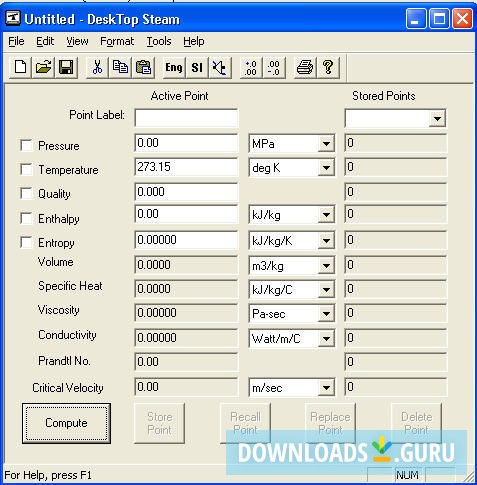The height and width of the screenshot is (485, 477).
Task: Open the chart icon next to SI
Action: pyautogui.click(x=220, y=67)
